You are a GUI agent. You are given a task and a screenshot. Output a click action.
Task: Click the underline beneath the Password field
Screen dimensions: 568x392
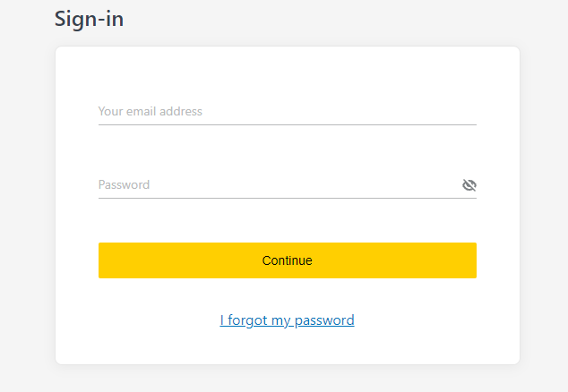click(x=287, y=198)
